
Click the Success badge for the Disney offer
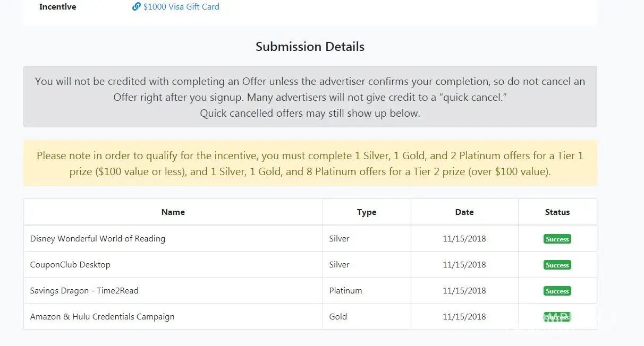pos(557,239)
